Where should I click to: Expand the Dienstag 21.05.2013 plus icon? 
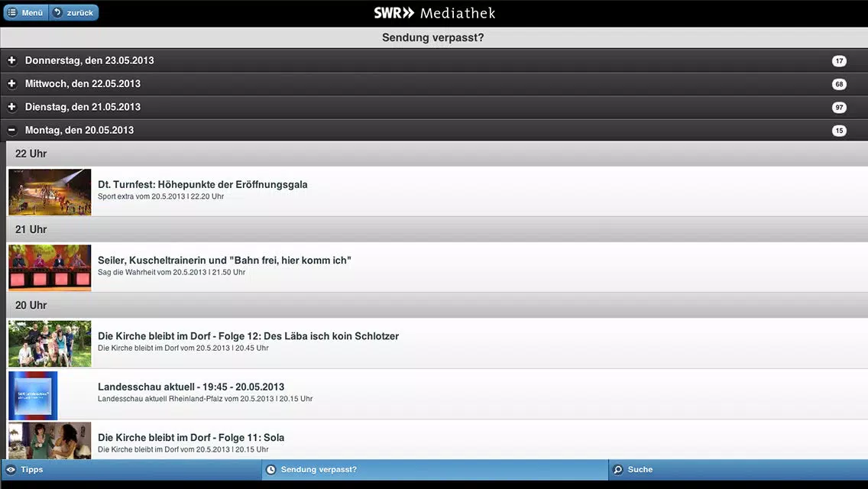11,107
